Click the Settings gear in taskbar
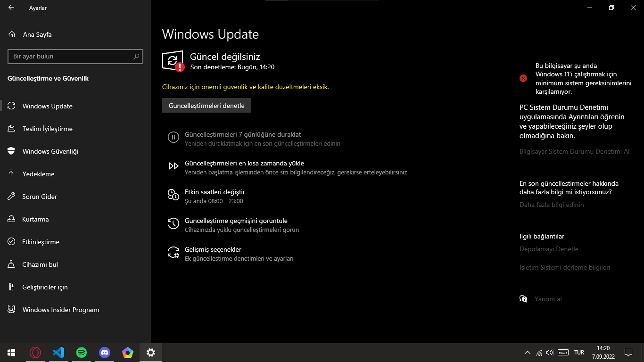Image resolution: width=644 pixels, height=362 pixels. click(151, 353)
